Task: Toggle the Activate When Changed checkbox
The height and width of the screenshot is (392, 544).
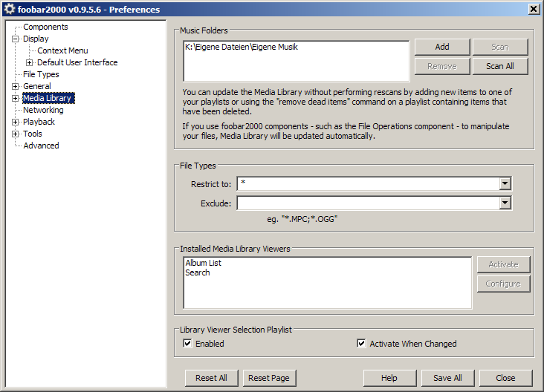Action: 361,344
